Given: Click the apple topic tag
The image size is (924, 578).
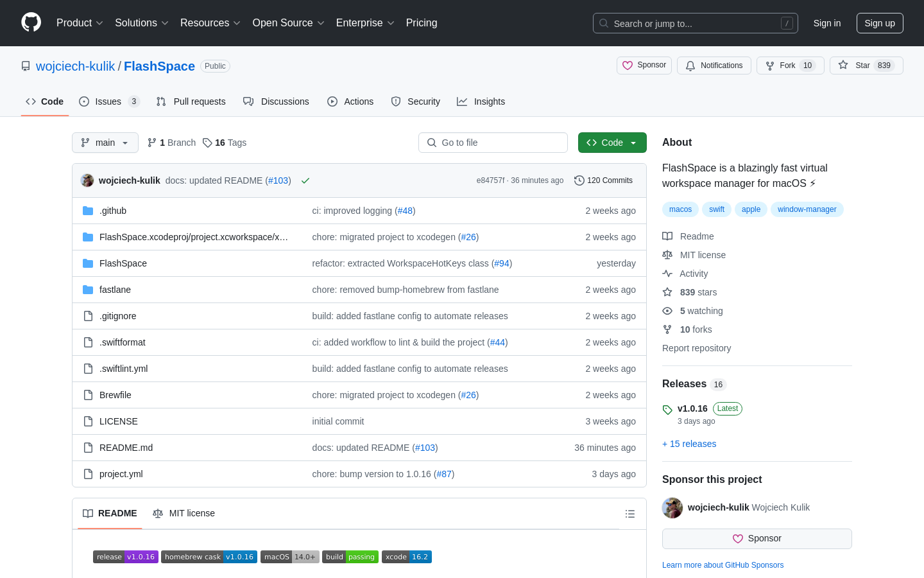Looking at the screenshot, I should 751,209.
